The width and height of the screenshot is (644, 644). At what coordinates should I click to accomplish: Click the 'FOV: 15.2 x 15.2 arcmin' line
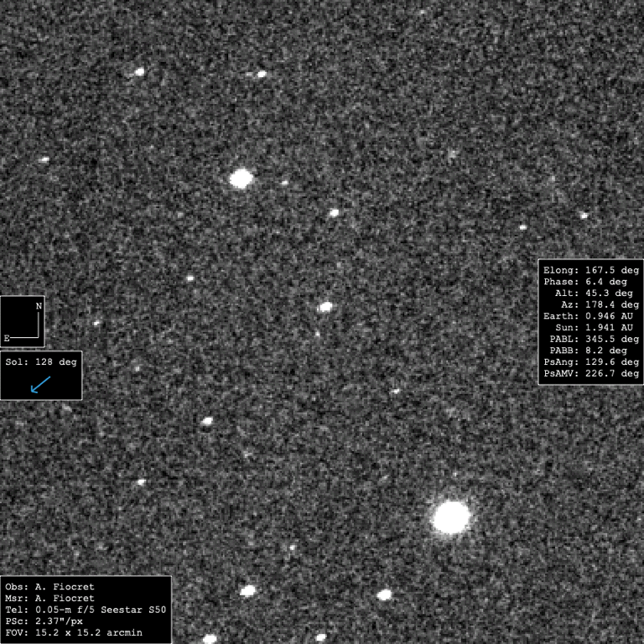coord(74,632)
